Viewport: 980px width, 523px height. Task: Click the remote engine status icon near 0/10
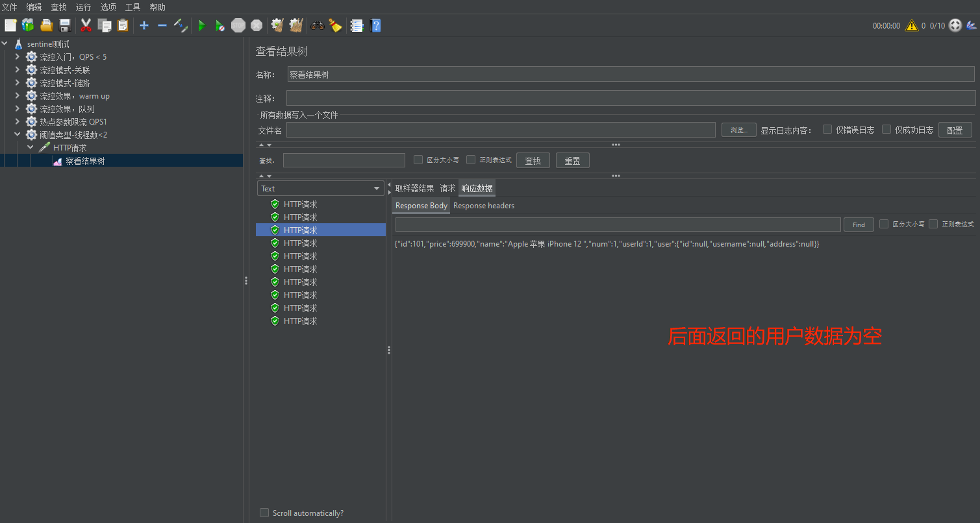(x=955, y=25)
